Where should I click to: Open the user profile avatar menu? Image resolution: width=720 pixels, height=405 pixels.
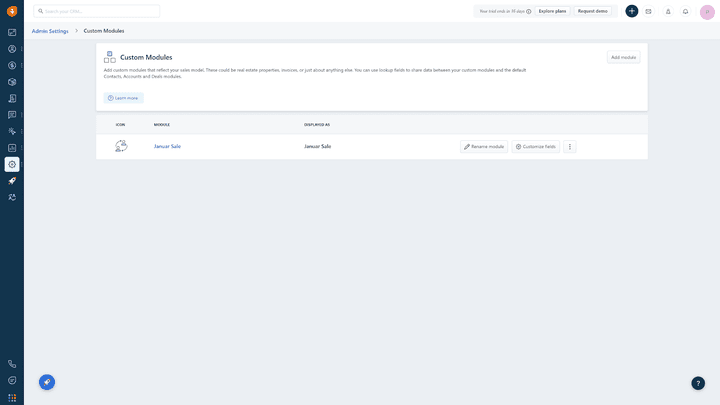[x=707, y=11]
